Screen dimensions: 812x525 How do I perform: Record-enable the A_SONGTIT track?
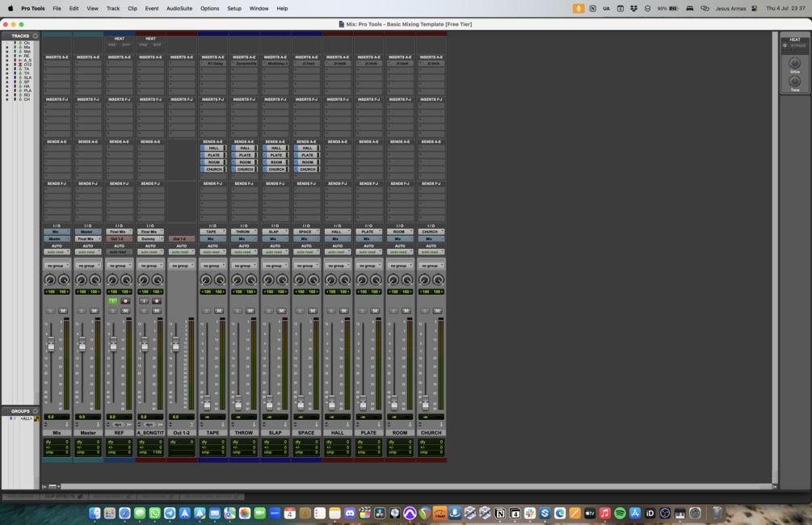point(157,300)
